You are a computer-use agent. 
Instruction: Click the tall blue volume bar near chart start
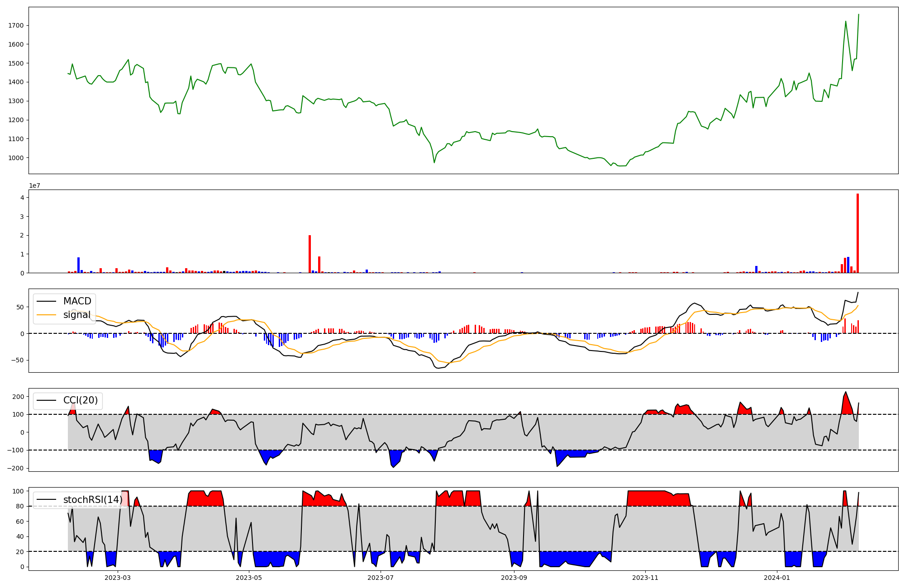(x=78, y=265)
